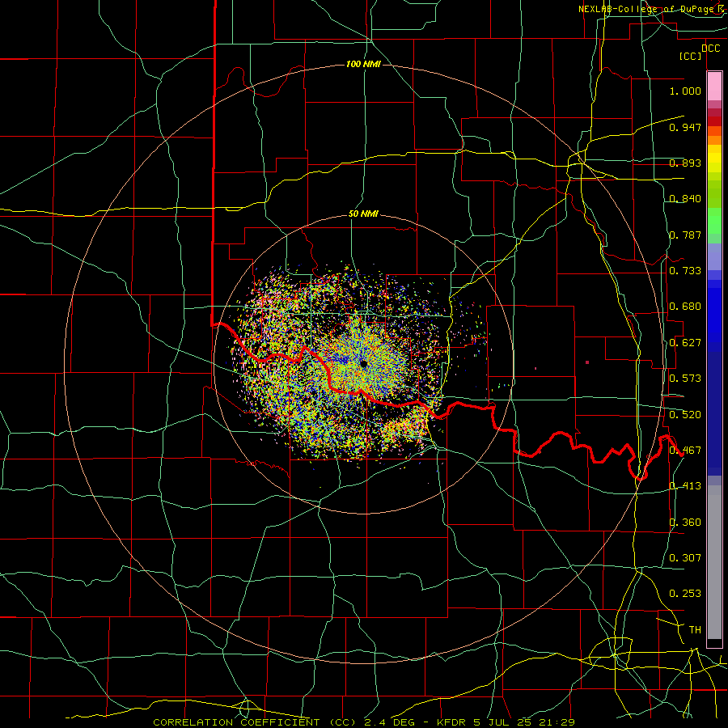Pick the bright green color bar segment
The image size is (728, 728).
(x=714, y=221)
